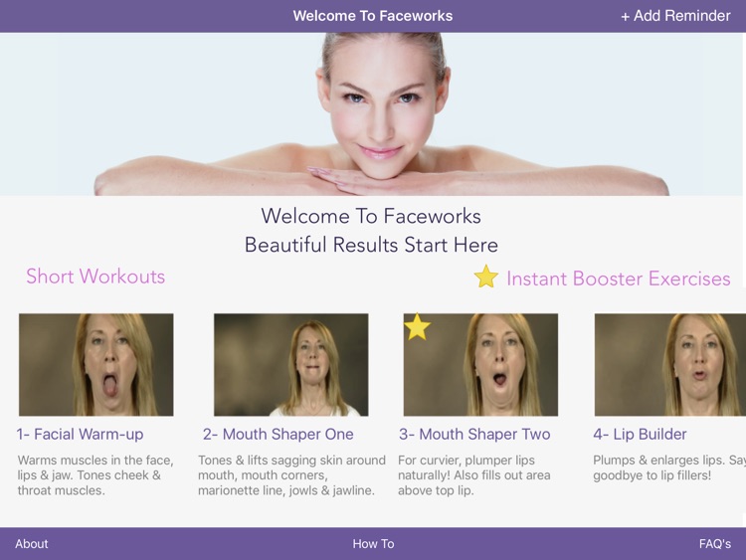
Task: Click the star beside Instant Booster Exercises
Action: point(485,277)
